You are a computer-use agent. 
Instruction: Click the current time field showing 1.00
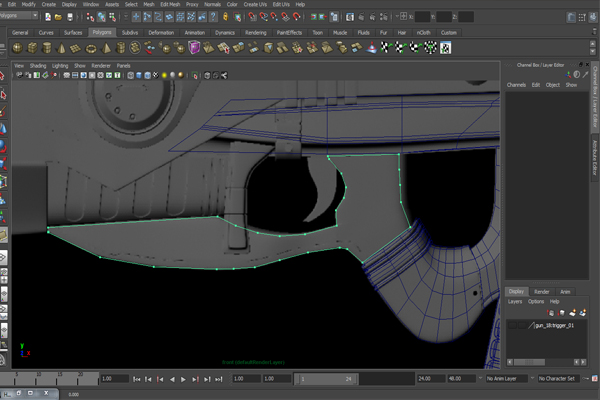pyautogui.click(x=115, y=379)
